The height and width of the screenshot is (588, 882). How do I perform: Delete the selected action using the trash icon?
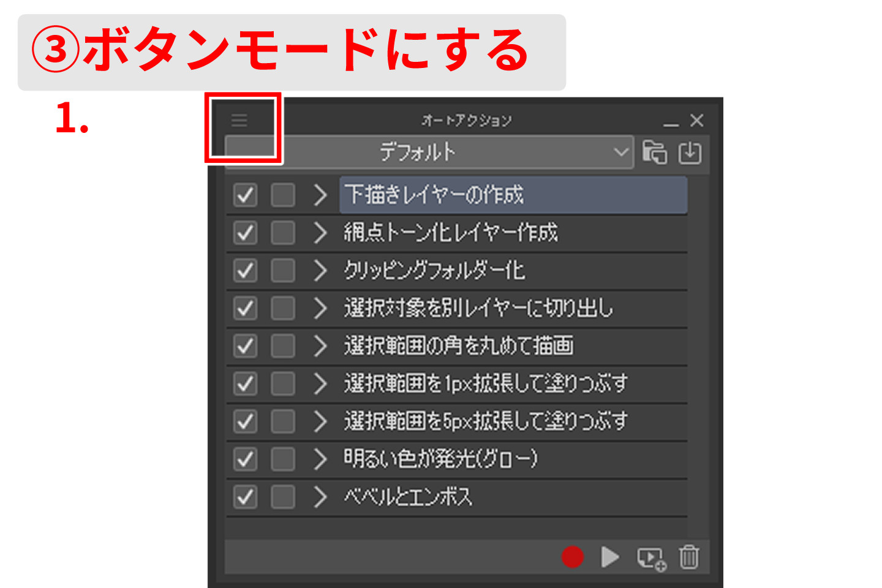point(690,557)
